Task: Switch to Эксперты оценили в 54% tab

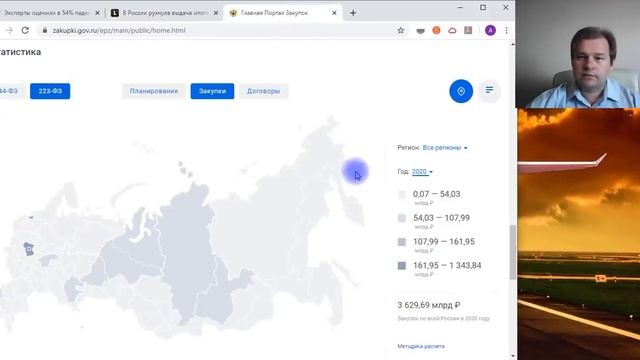Action: 46,13
